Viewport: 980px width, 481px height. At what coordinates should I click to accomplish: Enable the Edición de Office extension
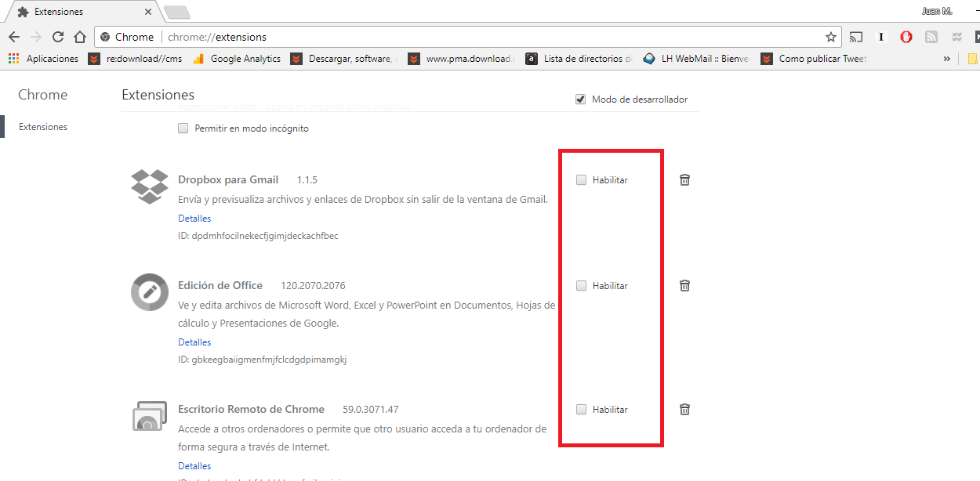581,285
